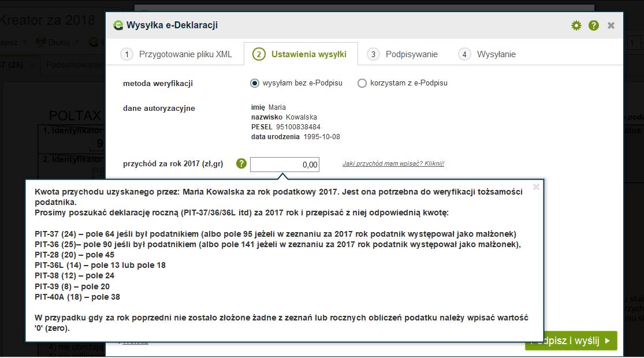Go to step 1 Przygotowanie pliku XML

(176, 54)
